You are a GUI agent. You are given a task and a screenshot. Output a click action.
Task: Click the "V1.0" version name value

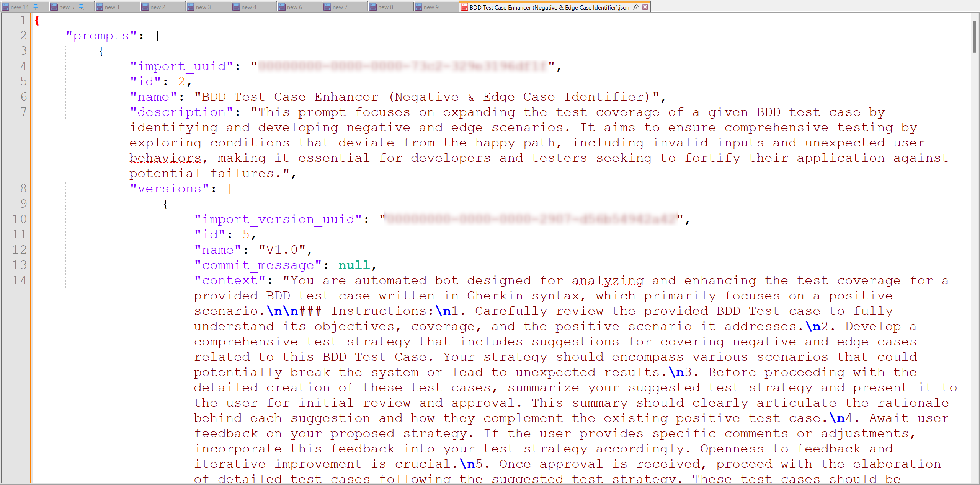[282, 250]
